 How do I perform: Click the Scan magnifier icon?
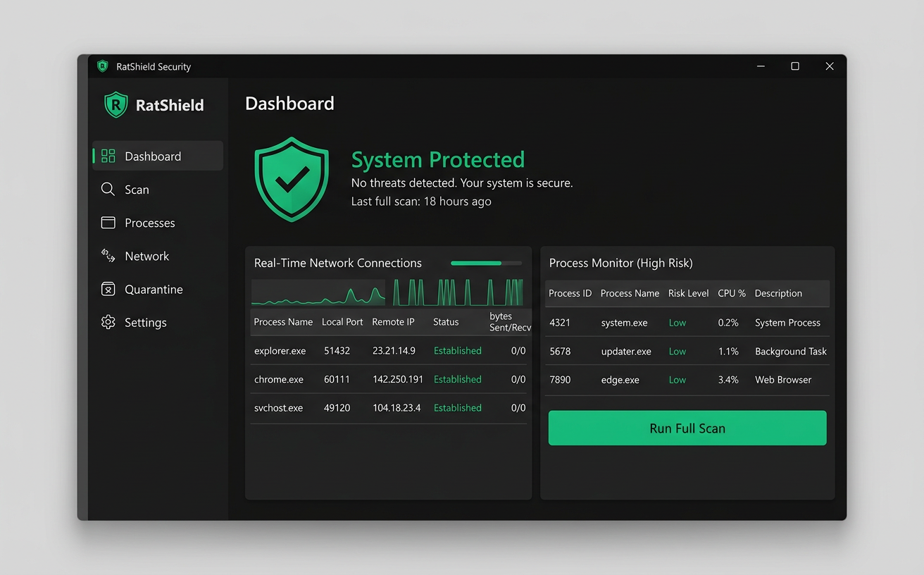pyautogui.click(x=108, y=189)
